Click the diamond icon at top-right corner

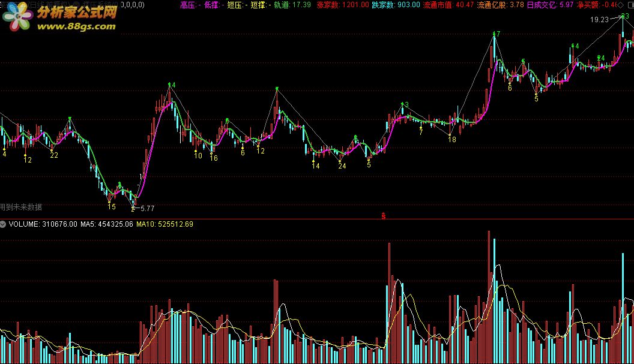click(621, 5)
